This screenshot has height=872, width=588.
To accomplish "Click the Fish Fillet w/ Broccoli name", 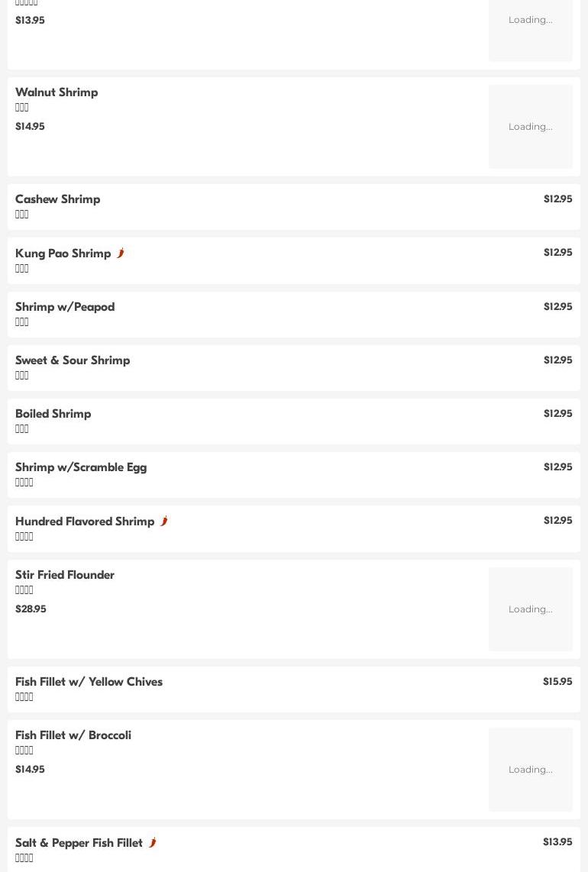I will click(x=73, y=735).
